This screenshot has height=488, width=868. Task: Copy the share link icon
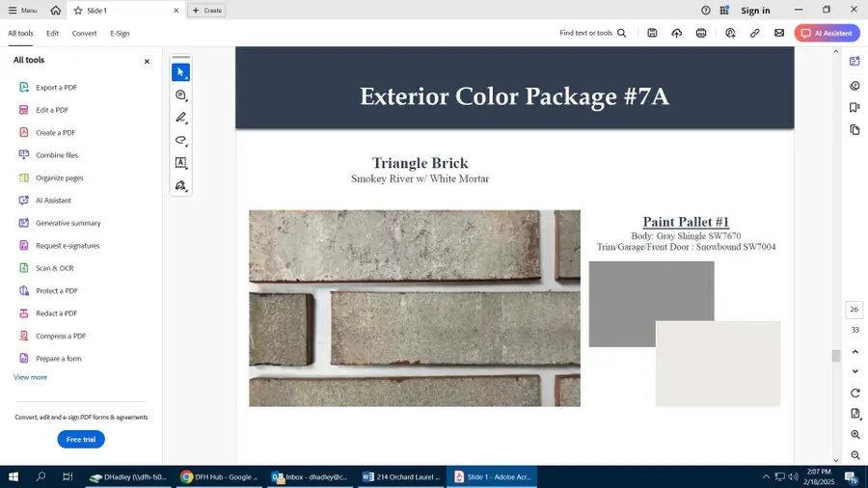click(x=754, y=33)
